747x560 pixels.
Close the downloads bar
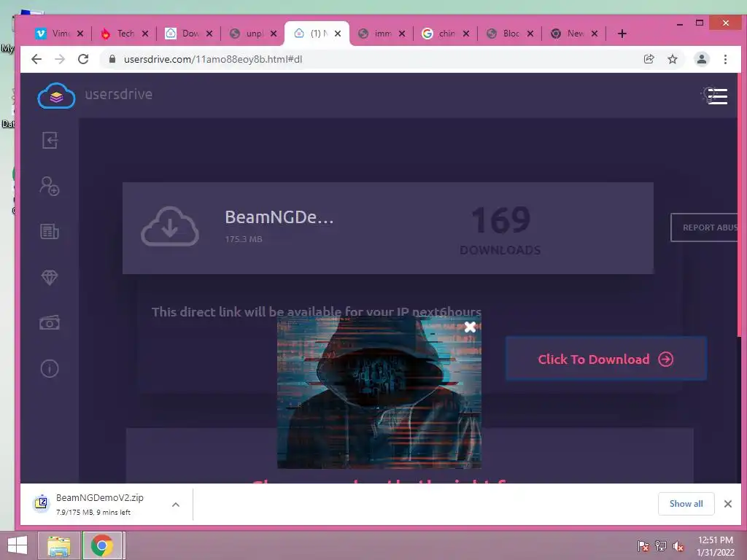tap(727, 504)
